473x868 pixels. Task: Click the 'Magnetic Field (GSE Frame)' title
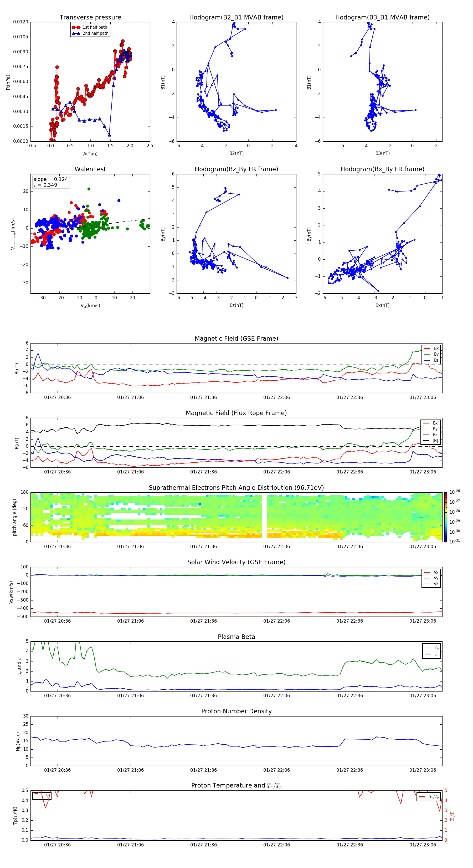pyautogui.click(x=236, y=339)
